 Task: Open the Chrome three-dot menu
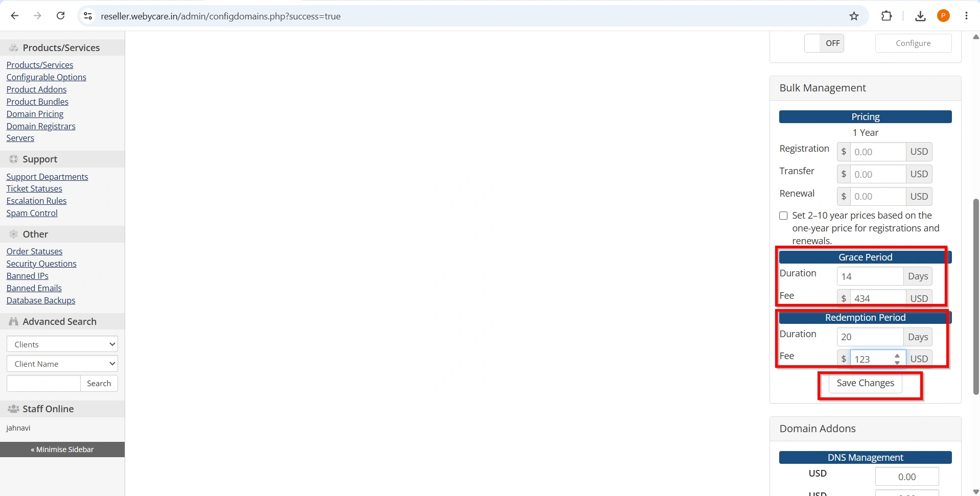point(966,16)
